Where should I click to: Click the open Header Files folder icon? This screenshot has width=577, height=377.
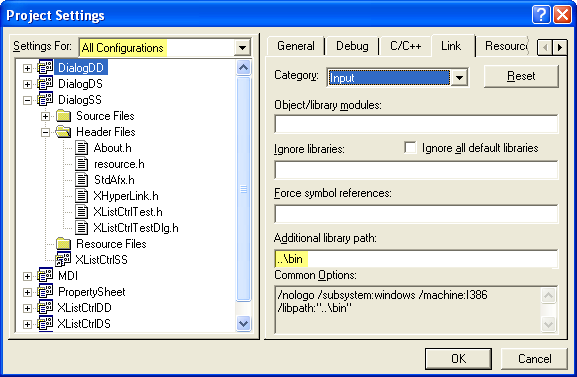(x=63, y=132)
